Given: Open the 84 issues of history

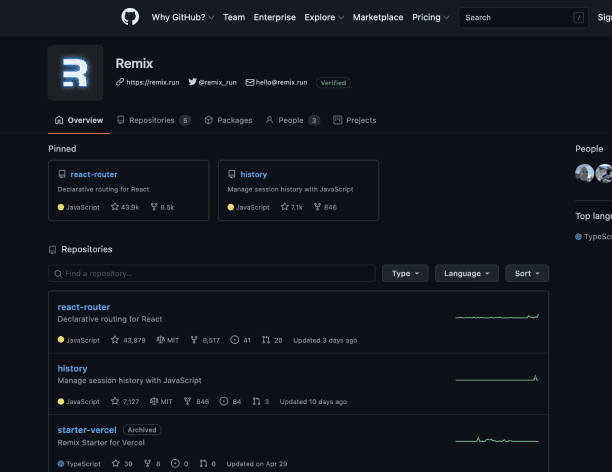Looking at the screenshot, I should [x=230, y=401].
